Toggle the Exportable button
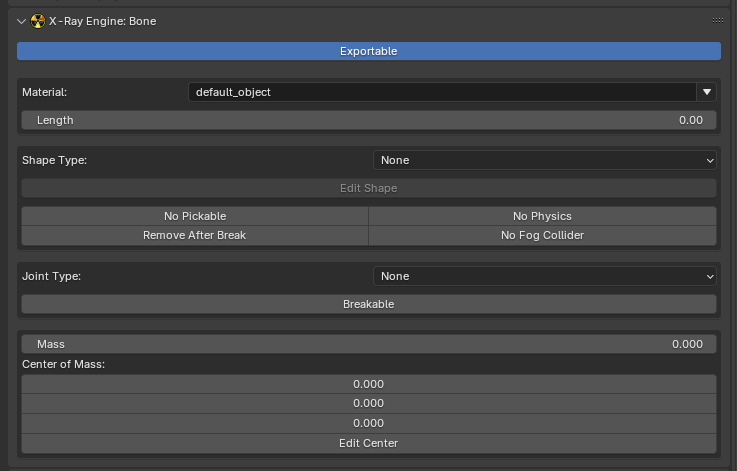This screenshot has width=737, height=471. point(369,51)
